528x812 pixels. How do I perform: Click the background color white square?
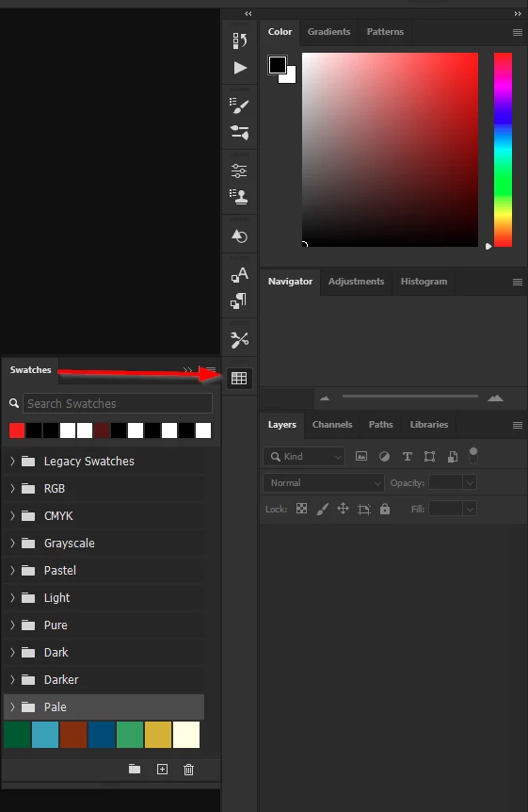coord(289,76)
